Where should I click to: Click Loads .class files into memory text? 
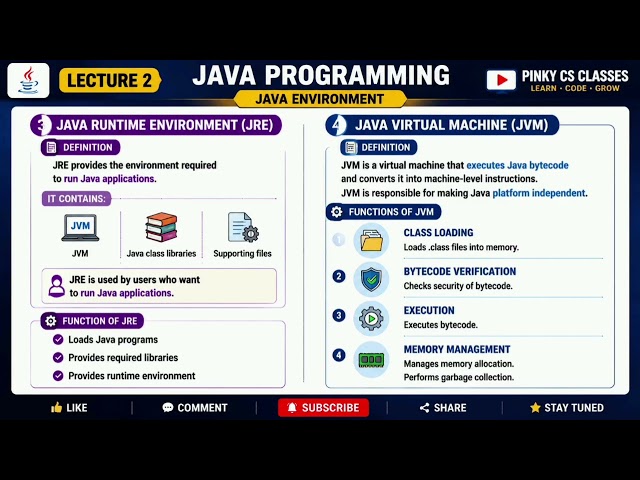461,247
